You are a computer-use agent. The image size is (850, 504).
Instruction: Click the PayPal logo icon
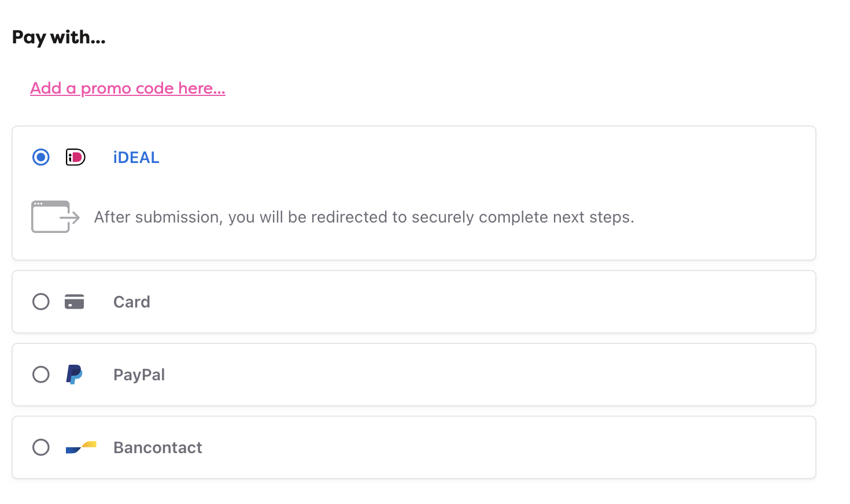(x=74, y=375)
